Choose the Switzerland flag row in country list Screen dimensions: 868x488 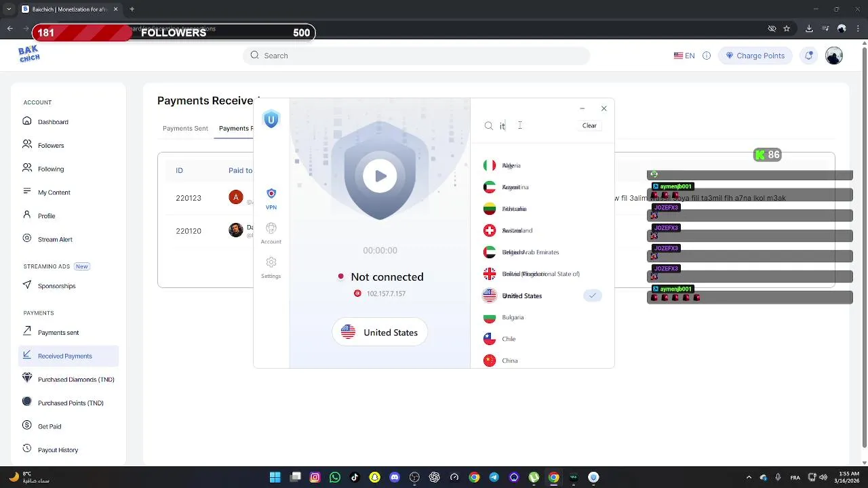pyautogui.click(x=542, y=230)
